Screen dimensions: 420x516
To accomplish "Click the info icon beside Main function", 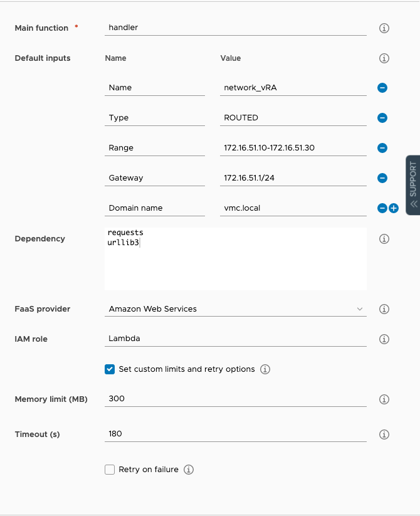I will [x=384, y=28].
